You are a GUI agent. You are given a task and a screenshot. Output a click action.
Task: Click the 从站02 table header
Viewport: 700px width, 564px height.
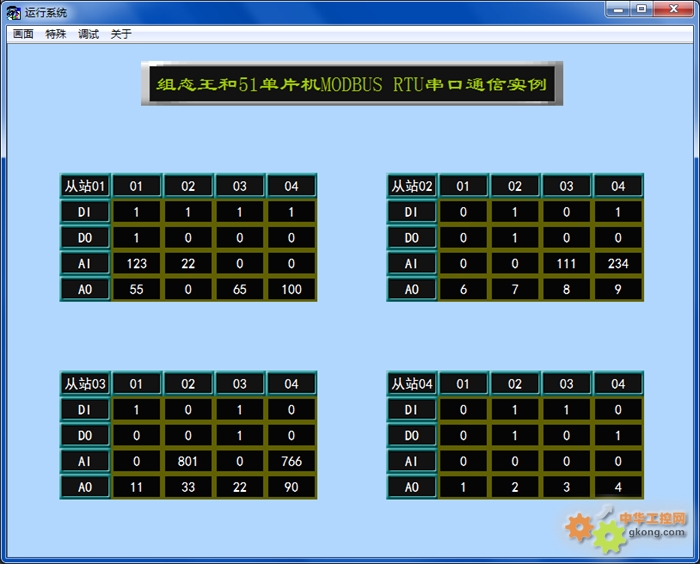412,186
